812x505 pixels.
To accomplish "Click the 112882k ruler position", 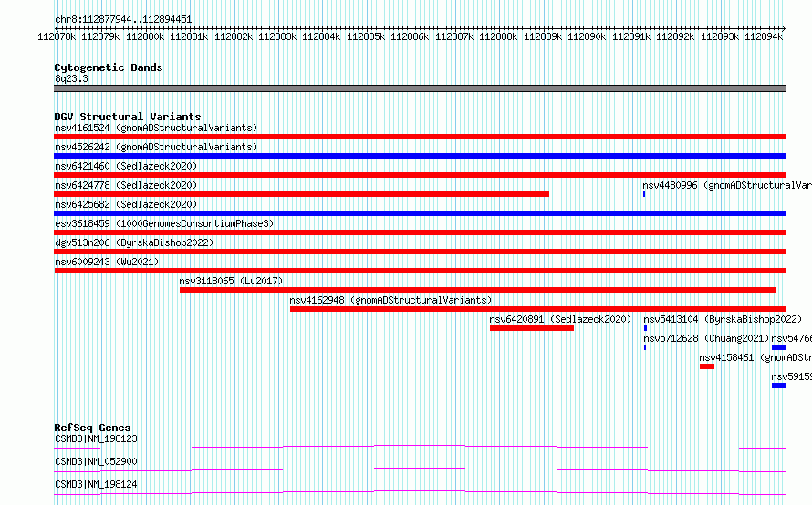I will [234, 36].
